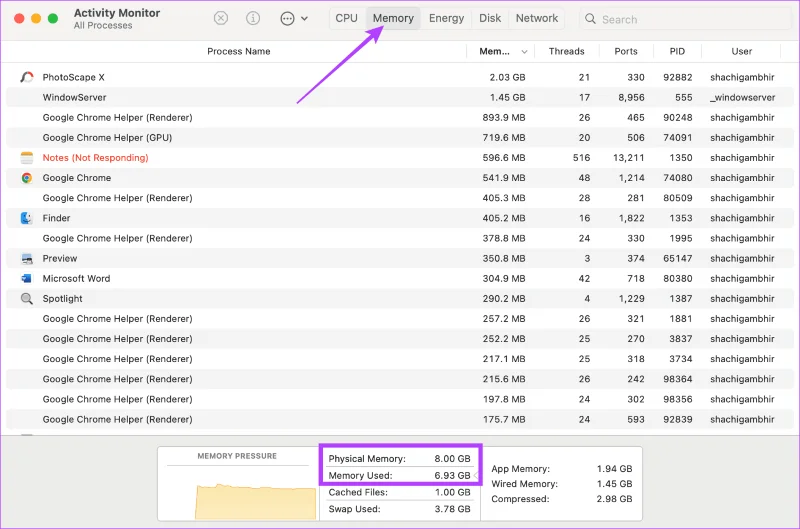Sort by the User column header

point(741,51)
